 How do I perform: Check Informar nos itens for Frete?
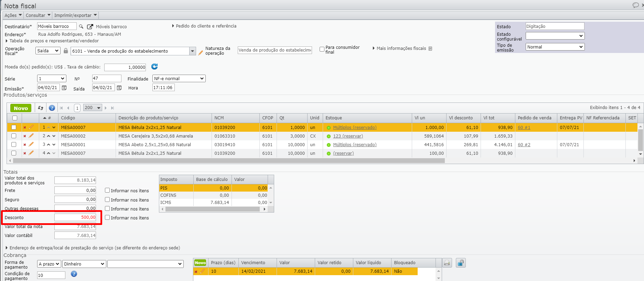click(x=107, y=190)
